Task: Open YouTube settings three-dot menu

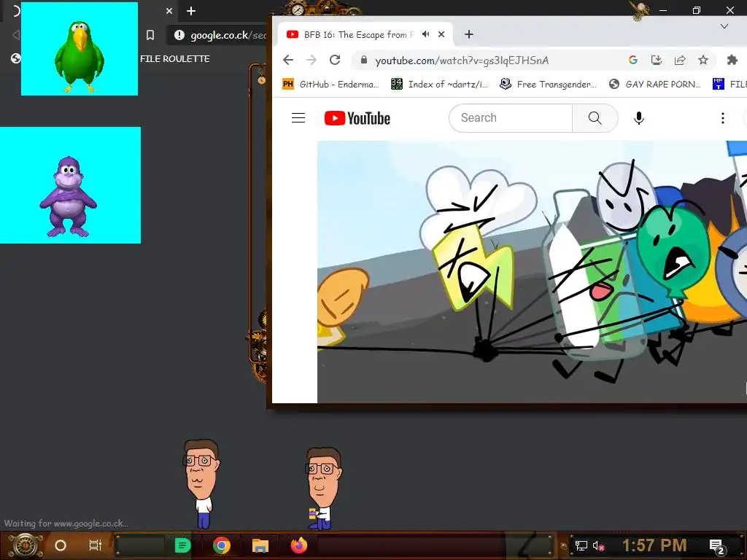Action: coord(723,118)
